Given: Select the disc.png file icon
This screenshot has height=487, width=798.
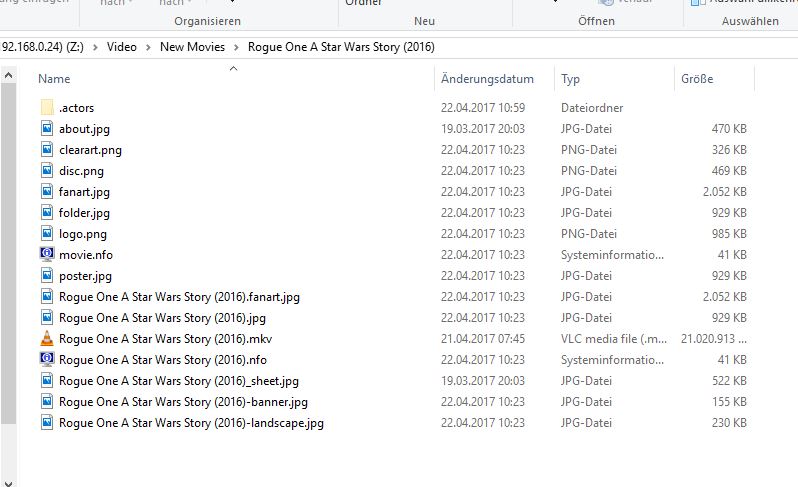Looking at the screenshot, I should click(x=47, y=170).
